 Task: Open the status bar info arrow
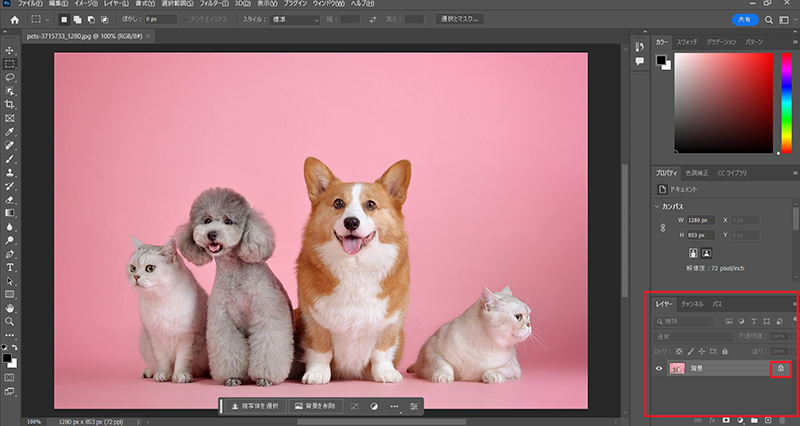pos(138,422)
